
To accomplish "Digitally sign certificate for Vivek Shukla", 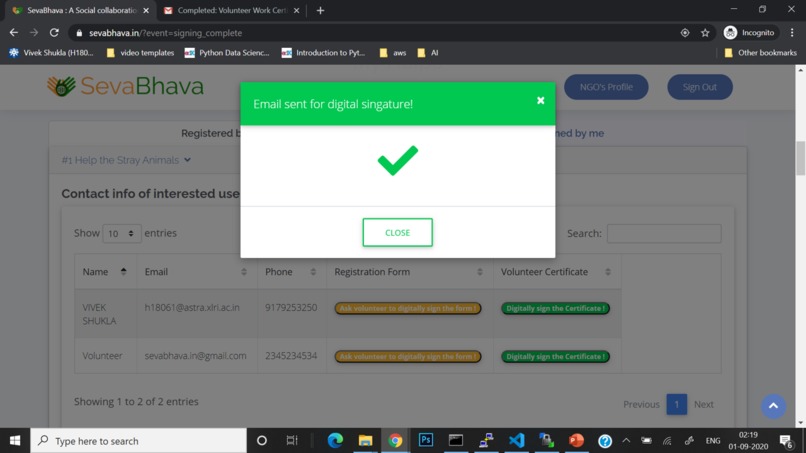I will (x=555, y=309).
